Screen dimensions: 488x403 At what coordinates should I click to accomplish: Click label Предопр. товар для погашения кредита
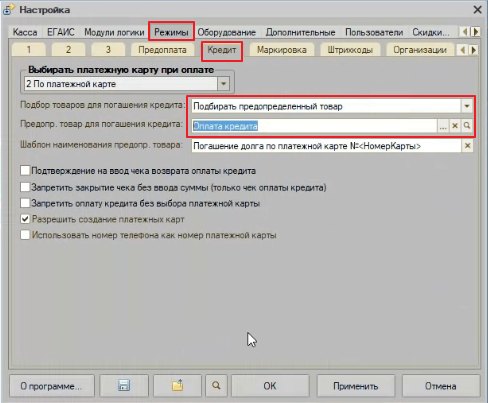(101, 124)
